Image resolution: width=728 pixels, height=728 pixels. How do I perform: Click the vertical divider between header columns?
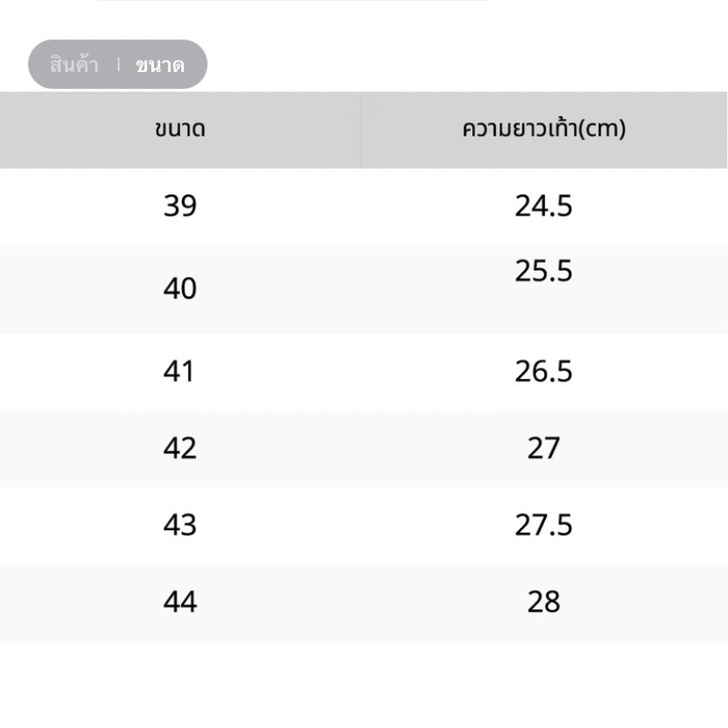pos(361,129)
